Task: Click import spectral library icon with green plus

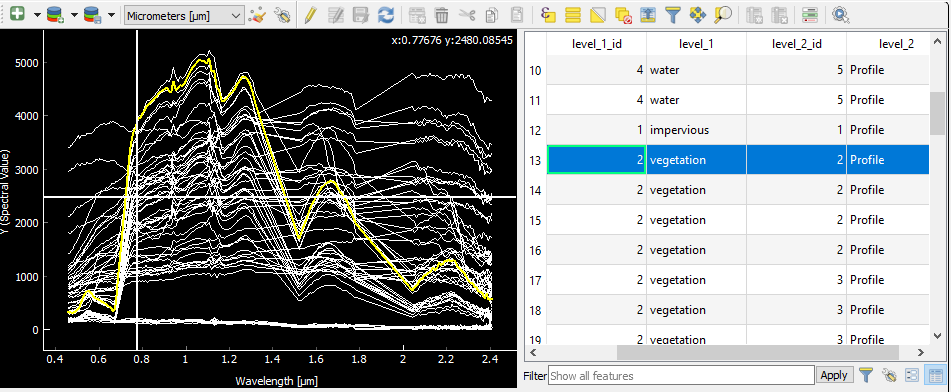Action: [x=55, y=15]
